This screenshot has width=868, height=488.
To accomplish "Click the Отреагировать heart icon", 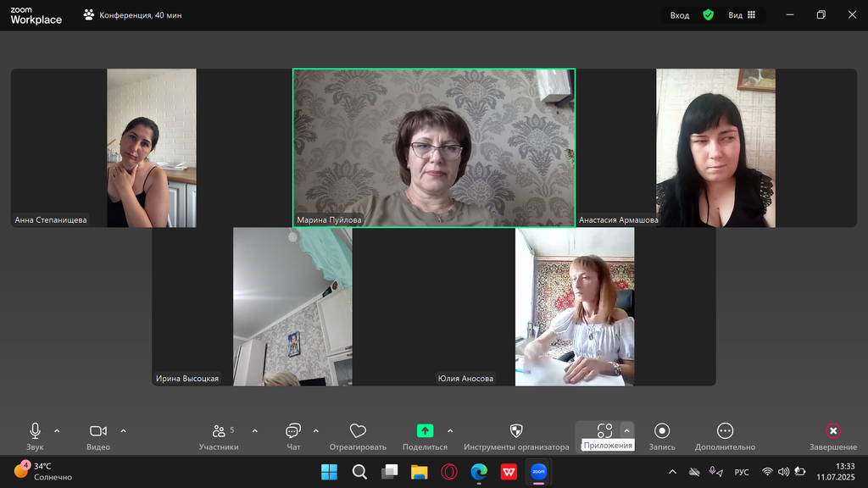I will pyautogui.click(x=358, y=431).
